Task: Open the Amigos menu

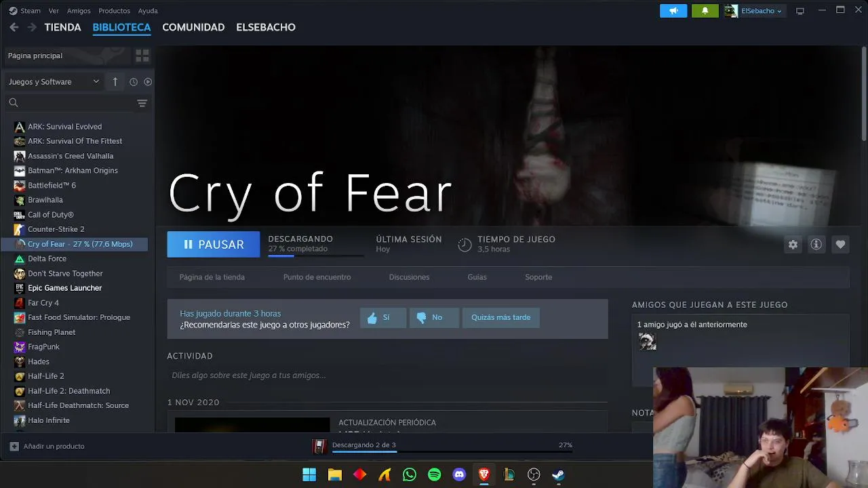Action: click(x=79, y=11)
